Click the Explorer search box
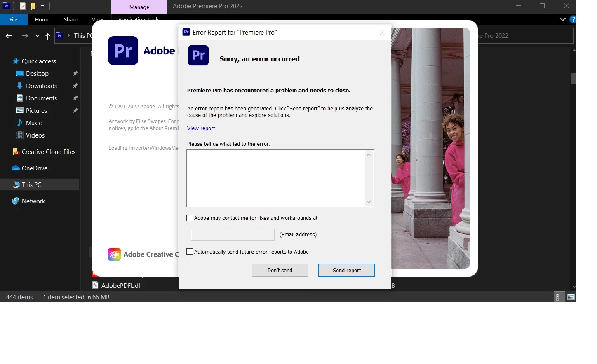Screen dimensions: 597x364 [x=526, y=36]
